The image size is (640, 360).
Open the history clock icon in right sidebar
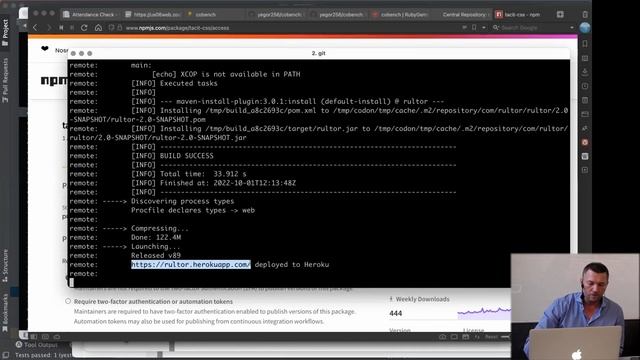coord(585,86)
